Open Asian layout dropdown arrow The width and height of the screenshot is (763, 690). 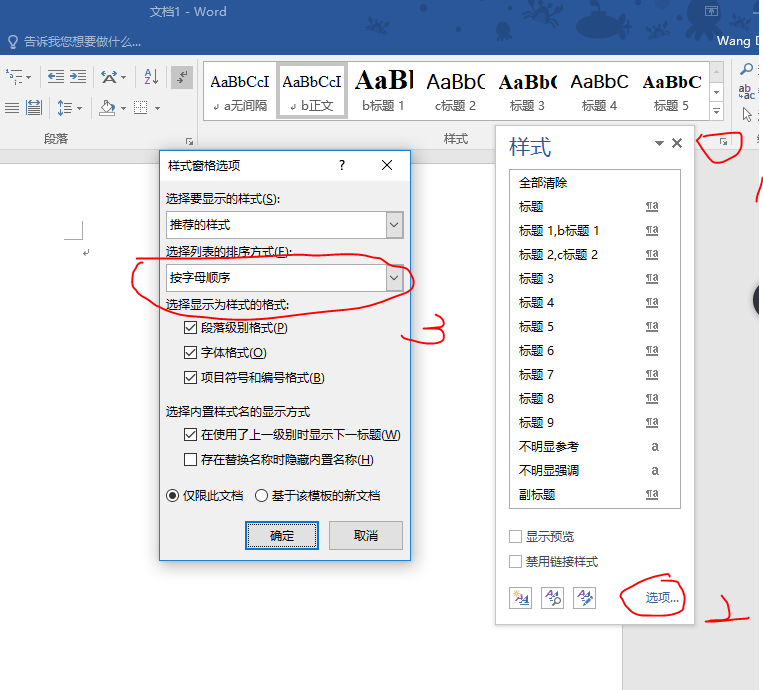123,77
